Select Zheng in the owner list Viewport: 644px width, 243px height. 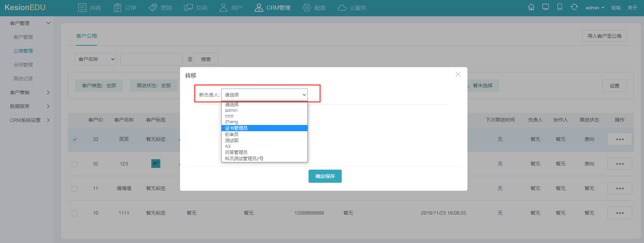(265, 122)
